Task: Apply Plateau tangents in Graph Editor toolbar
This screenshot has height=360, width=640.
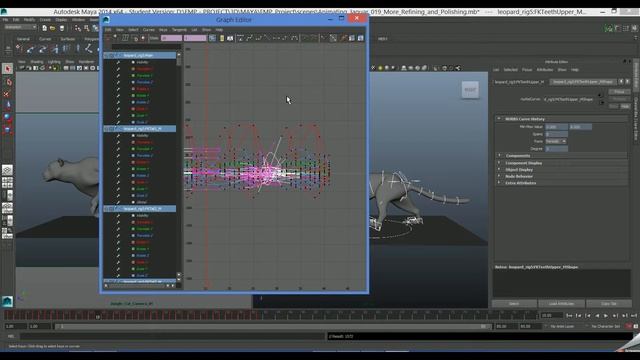Action: tap(294, 38)
